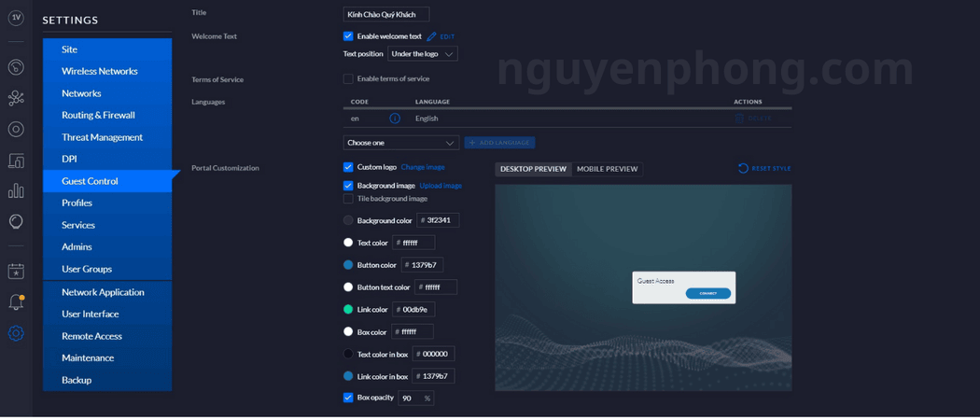This screenshot has width=980, height=420.
Task: Click the pencil Edit icon for welcome text
Action: (432, 36)
